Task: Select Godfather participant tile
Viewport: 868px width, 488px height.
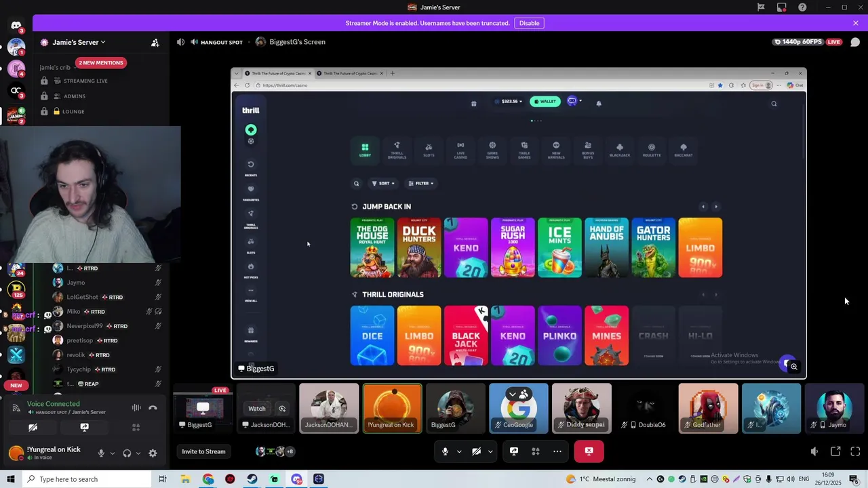Action: [708, 409]
